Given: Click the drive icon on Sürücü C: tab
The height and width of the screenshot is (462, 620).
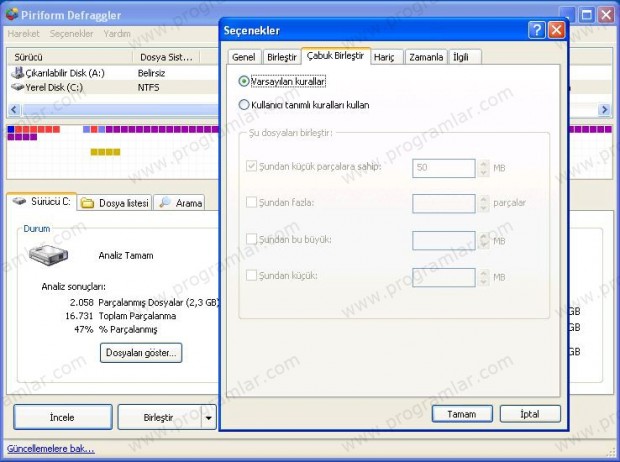Looking at the screenshot, I should (x=19, y=201).
